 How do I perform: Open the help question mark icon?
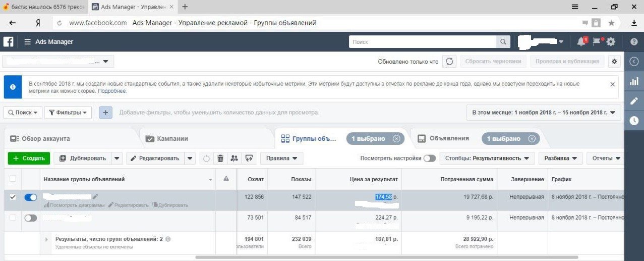point(634,42)
